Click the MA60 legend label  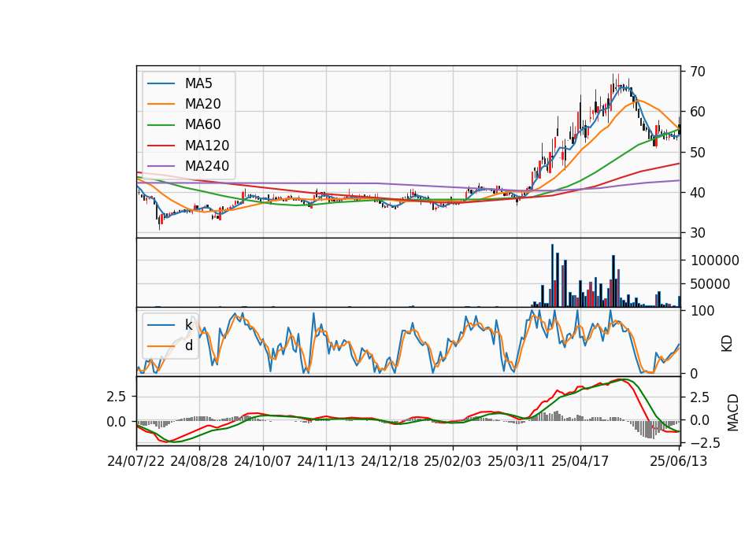[x=202, y=125]
